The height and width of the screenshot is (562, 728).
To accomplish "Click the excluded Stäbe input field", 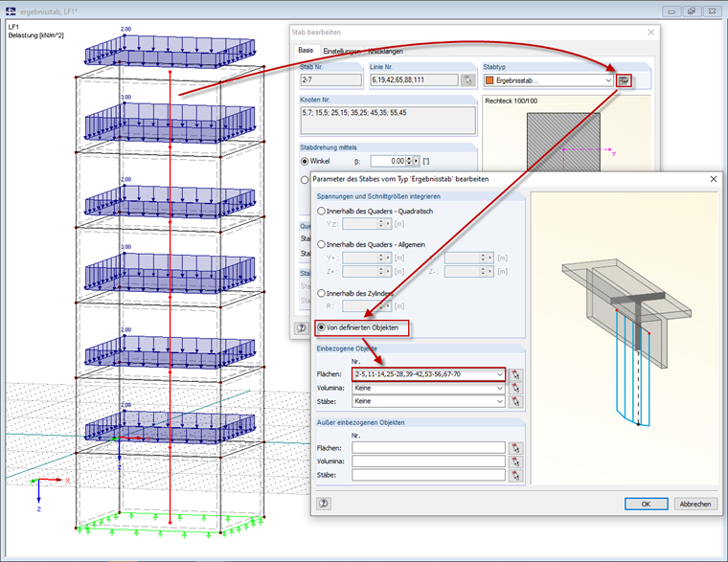I will pos(428,475).
